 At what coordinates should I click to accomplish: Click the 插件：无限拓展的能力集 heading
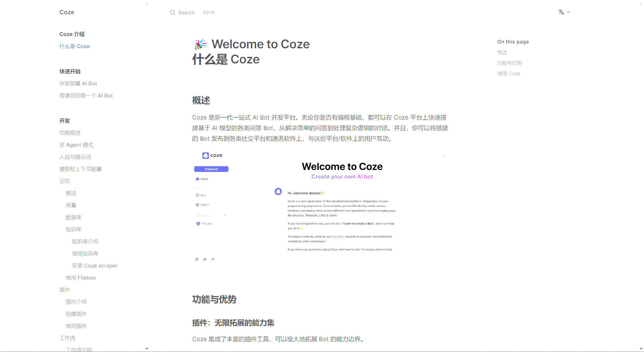pos(233,323)
